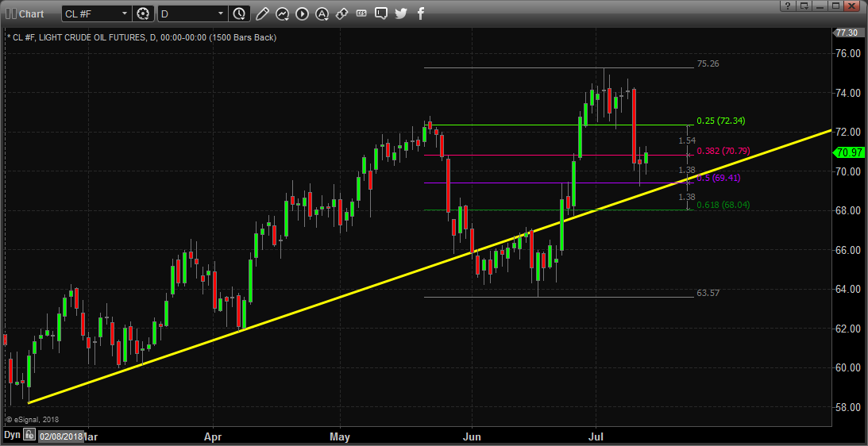Open the alerts circled-A icon

point(322,13)
